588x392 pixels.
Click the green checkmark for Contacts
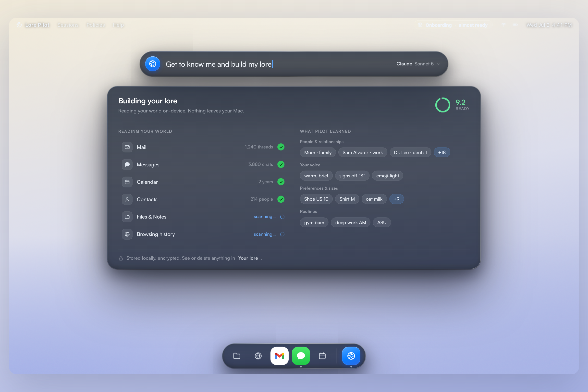(x=281, y=199)
